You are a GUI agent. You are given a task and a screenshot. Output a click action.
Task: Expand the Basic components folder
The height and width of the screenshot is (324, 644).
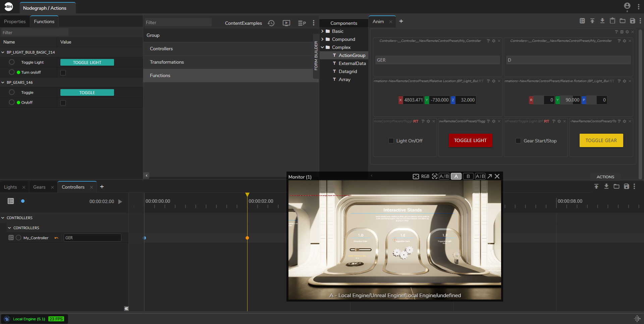click(x=323, y=31)
